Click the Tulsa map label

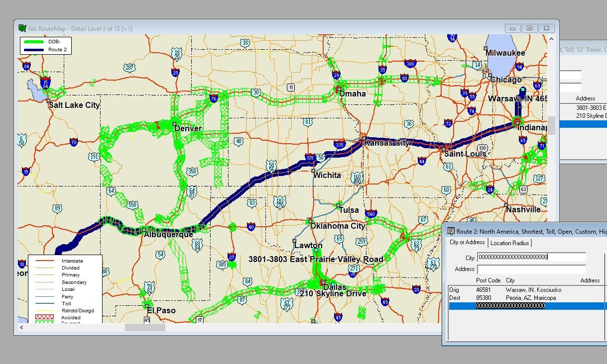pyautogui.click(x=349, y=210)
